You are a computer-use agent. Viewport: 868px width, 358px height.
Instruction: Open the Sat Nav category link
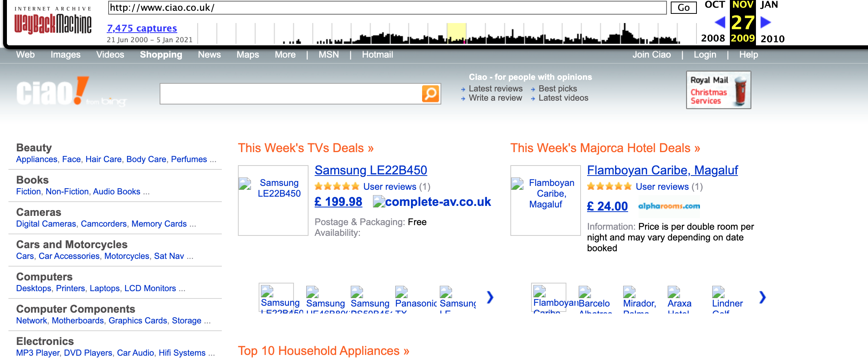[169, 256]
